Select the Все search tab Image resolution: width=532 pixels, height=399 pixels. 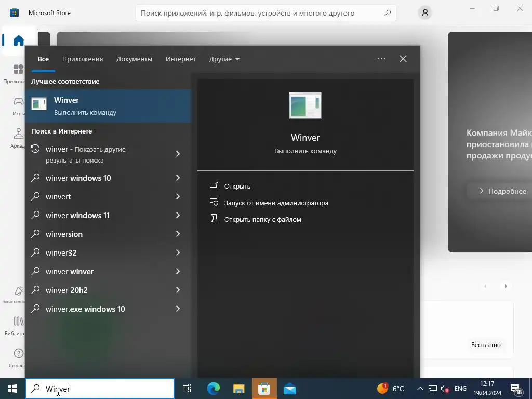click(44, 59)
